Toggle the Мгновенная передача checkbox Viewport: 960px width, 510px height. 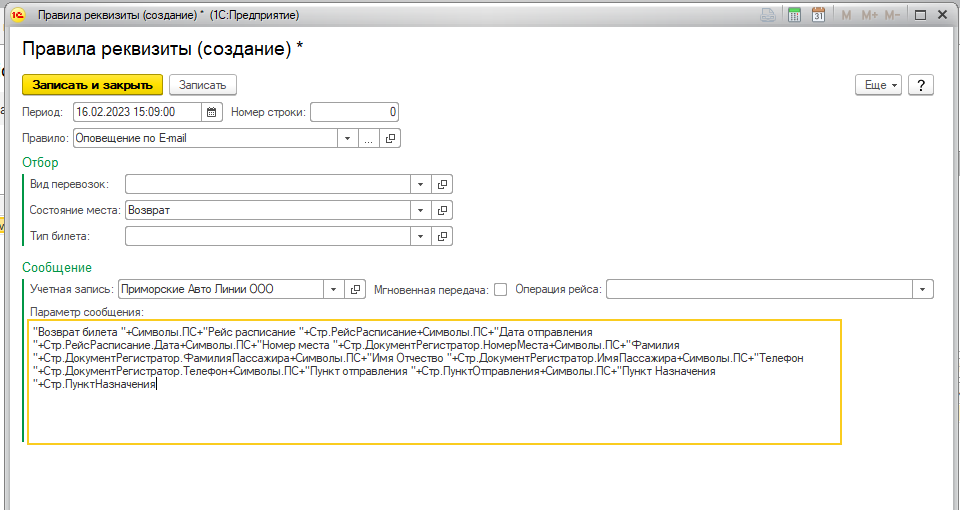(501, 290)
